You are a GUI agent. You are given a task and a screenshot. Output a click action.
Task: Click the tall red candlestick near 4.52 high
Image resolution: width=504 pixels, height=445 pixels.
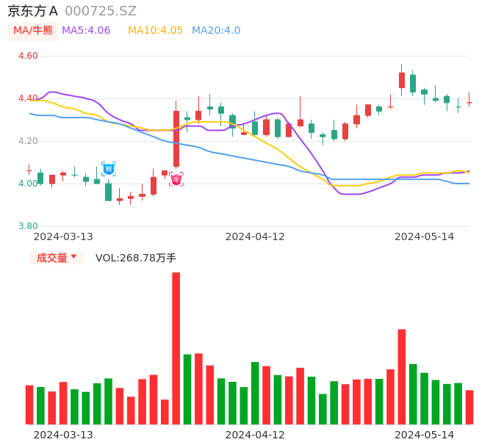[x=402, y=80]
